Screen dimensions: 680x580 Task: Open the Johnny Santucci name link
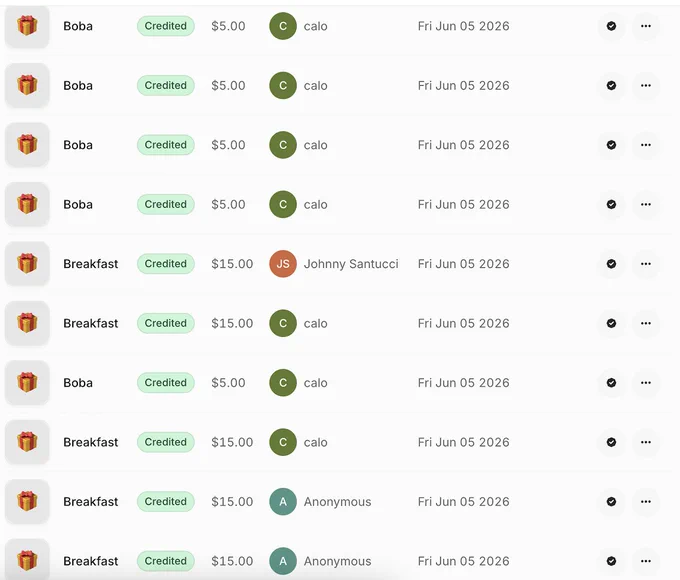[351, 264]
